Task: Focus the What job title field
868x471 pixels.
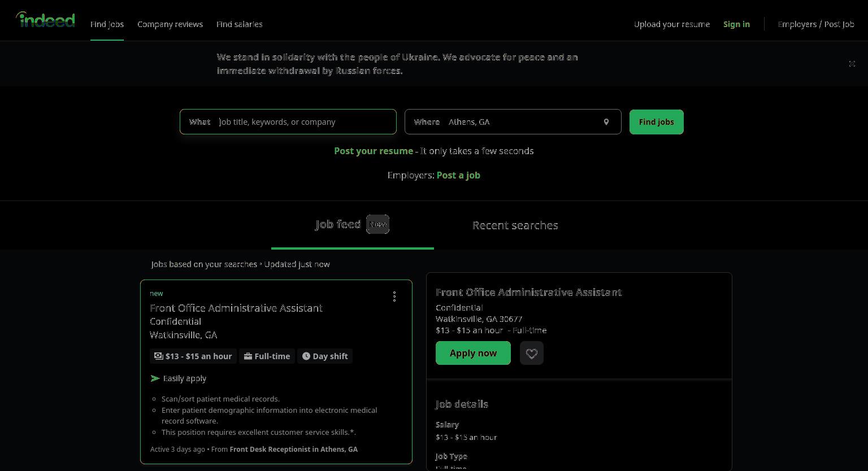Action: [288, 122]
